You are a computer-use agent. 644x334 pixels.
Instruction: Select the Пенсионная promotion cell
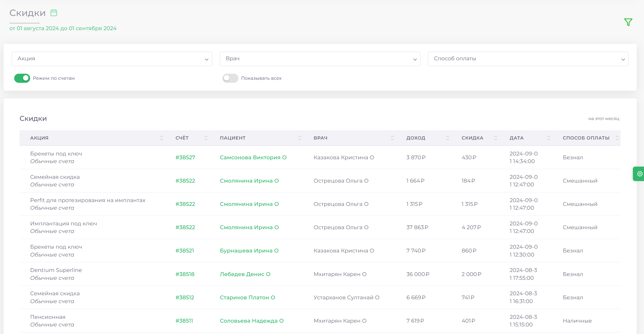52,321
